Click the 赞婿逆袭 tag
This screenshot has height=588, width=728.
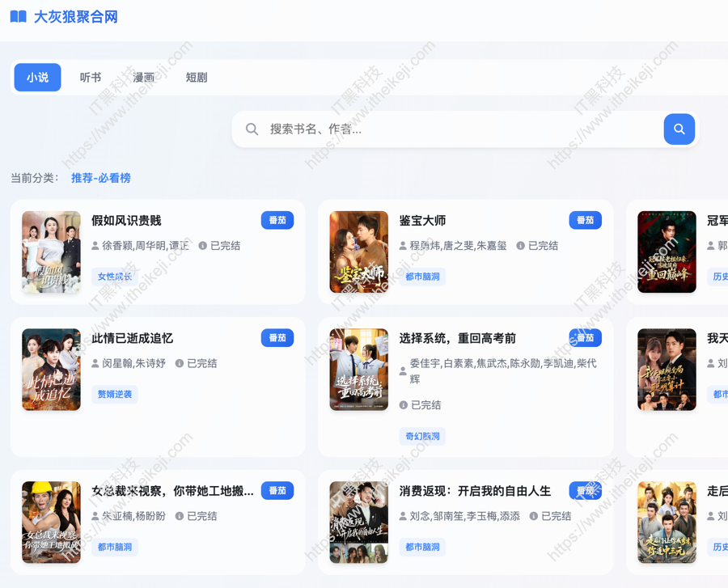click(x=114, y=394)
